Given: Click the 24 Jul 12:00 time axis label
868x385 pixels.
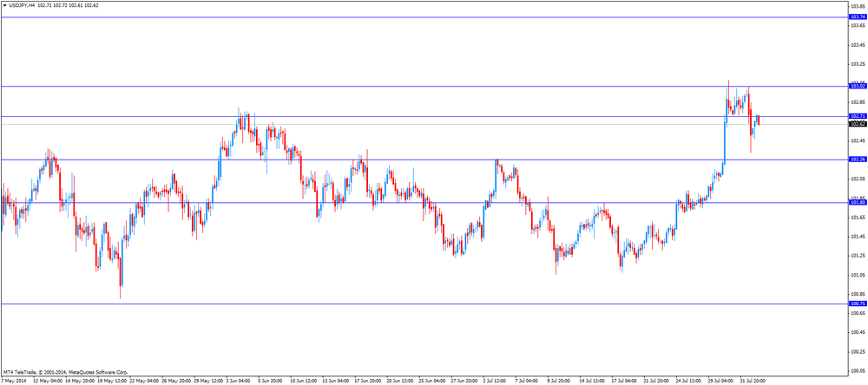Looking at the screenshot, I should pos(690,382).
